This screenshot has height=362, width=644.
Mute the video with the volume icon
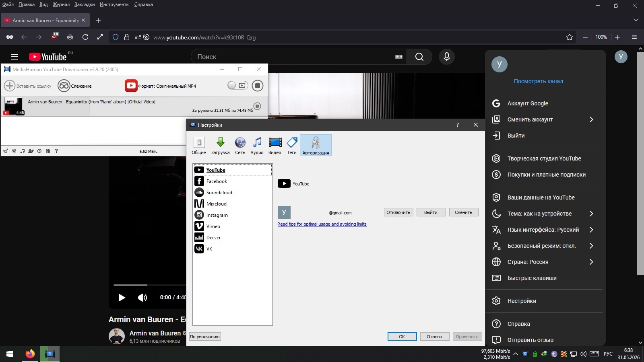142,298
